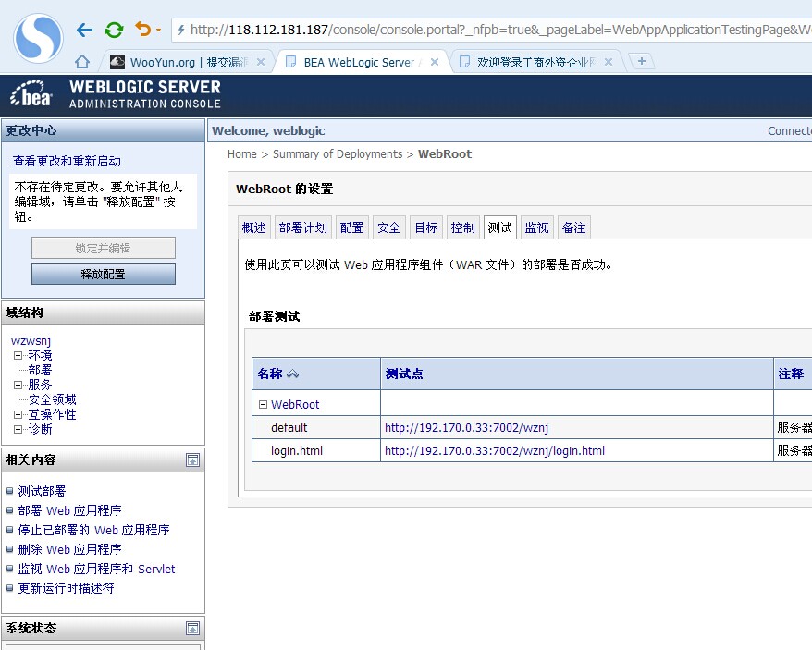This screenshot has height=650, width=812.
Task: Open the 服务 tree item
Action: pos(40,385)
